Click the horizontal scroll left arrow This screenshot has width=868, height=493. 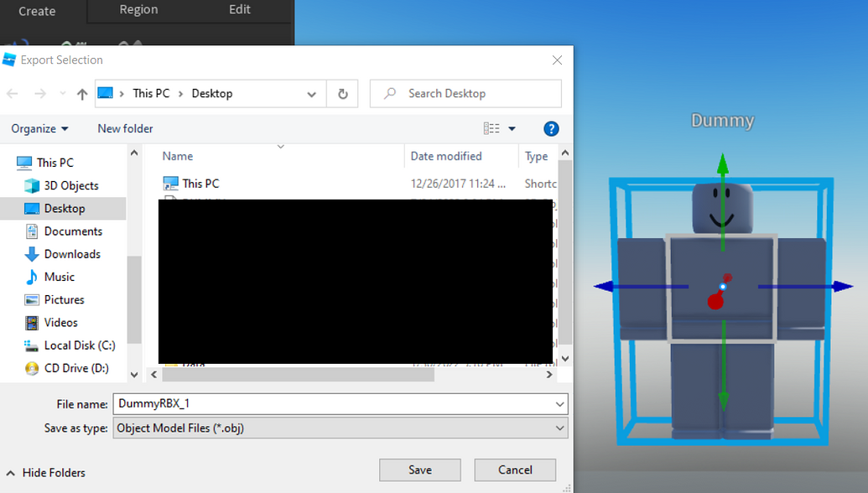[x=154, y=375]
